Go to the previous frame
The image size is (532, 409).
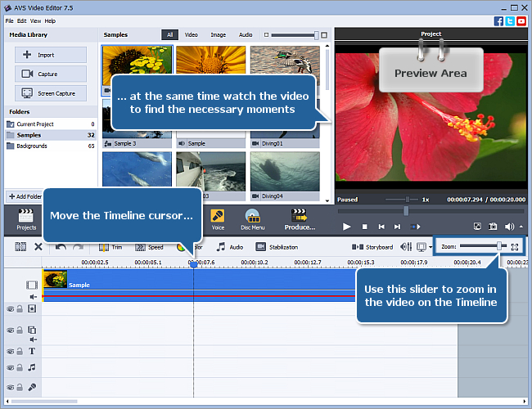point(381,227)
